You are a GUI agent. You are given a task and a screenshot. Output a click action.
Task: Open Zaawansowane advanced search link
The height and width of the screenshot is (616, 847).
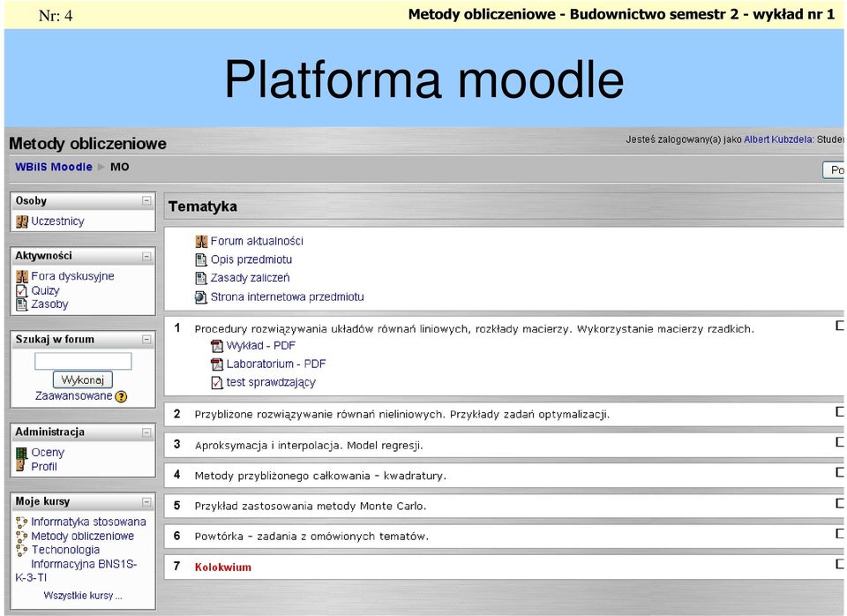tap(73, 395)
